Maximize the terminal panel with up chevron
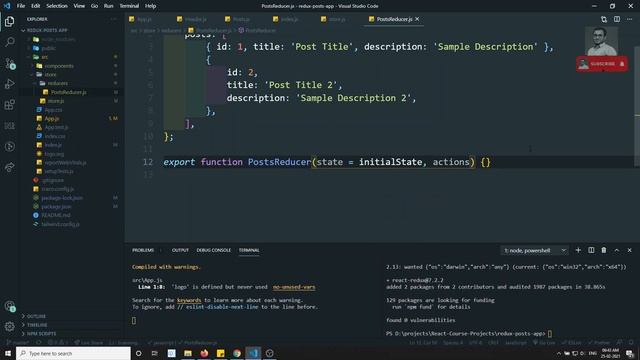Image resolution: width=640 pixels, height=360 pixels. pos(617,250)
